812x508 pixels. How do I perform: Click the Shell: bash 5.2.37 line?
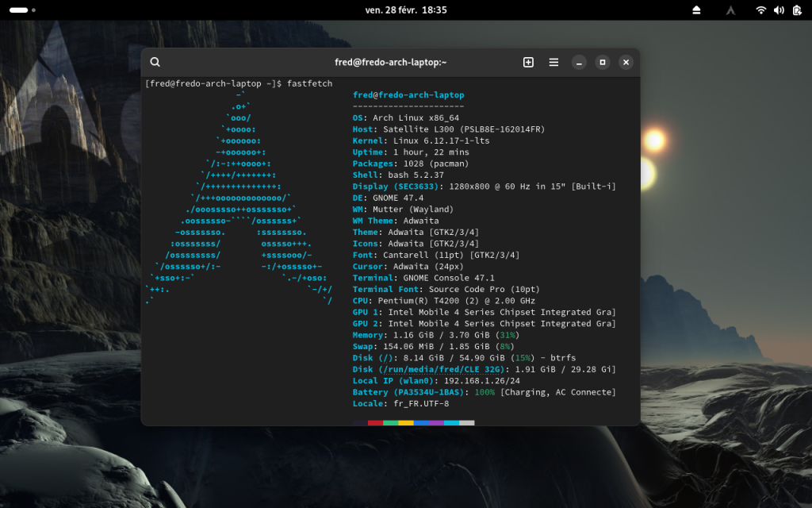click(x=398, y=175)
